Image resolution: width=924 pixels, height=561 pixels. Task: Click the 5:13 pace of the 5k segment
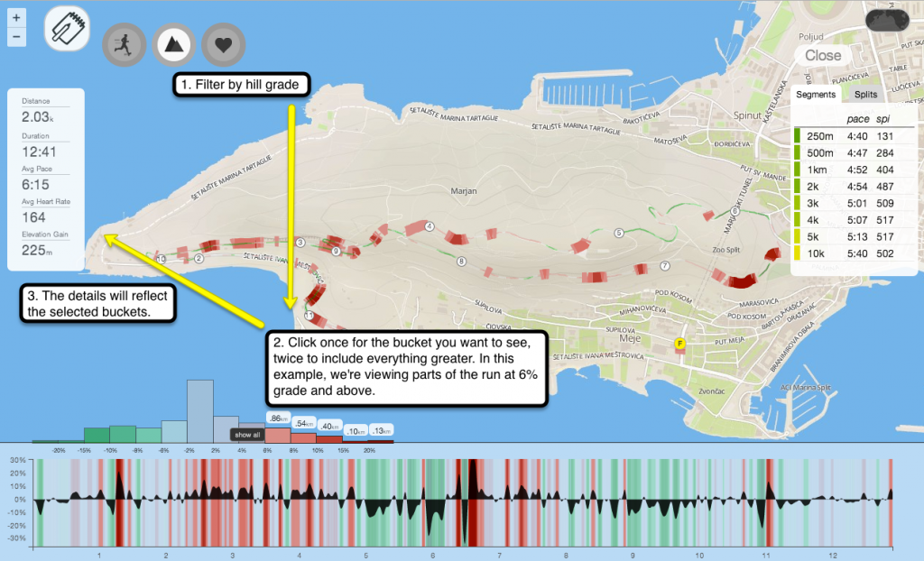[857, 237]
